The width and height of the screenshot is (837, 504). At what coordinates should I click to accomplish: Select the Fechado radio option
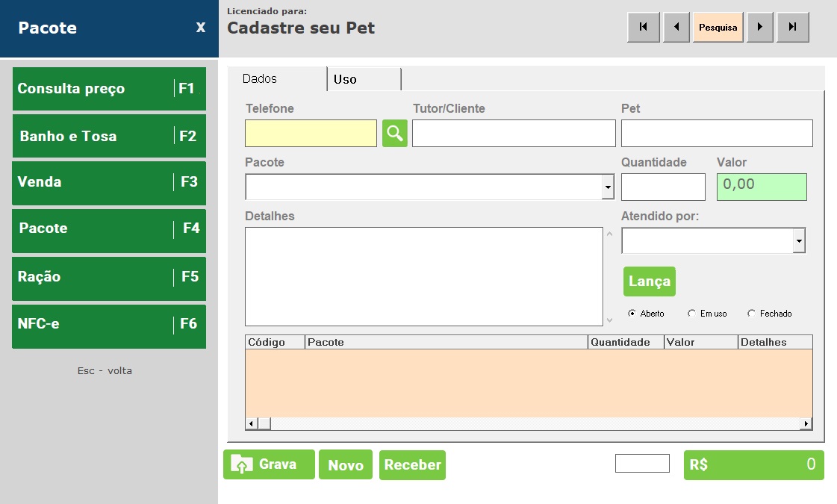[x=751, y=314]
